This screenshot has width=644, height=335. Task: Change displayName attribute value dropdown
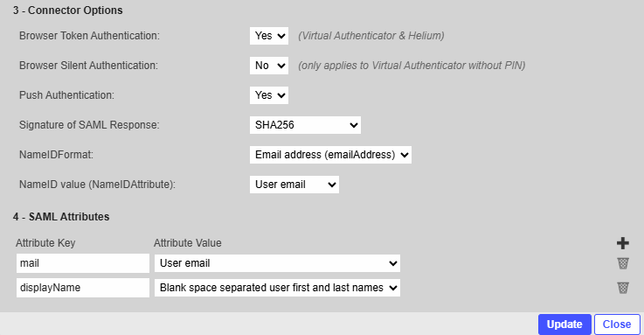coord(277,288)
